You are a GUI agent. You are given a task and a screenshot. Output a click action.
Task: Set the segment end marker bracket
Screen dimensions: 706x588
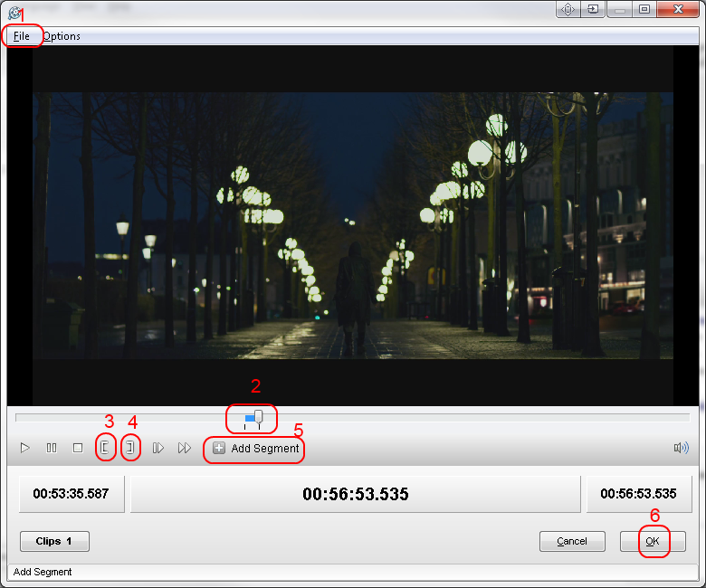click(x=130, y=448)
